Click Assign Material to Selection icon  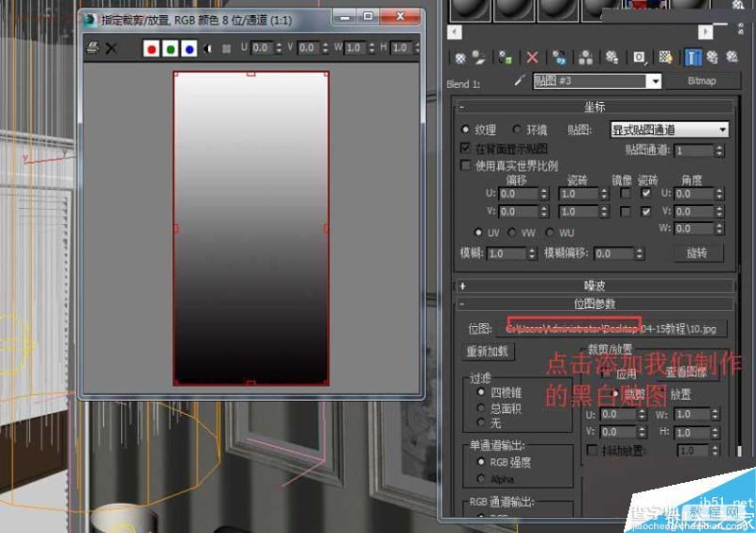[506, 59]
